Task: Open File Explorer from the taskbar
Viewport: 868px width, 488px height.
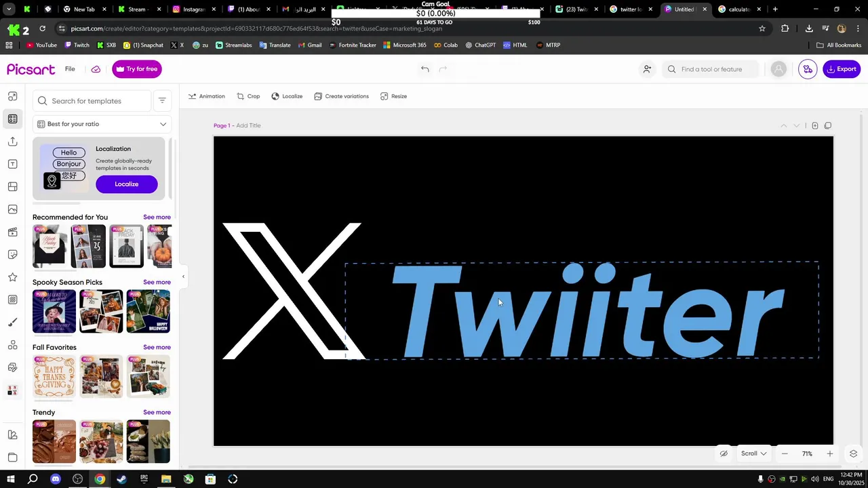Action: pos(166,479)
